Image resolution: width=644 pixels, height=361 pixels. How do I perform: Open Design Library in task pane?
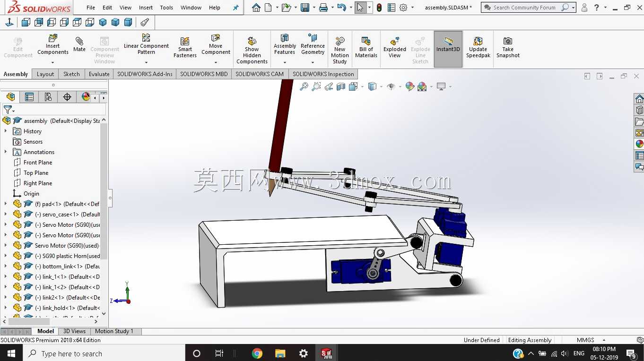pos(639,110)
